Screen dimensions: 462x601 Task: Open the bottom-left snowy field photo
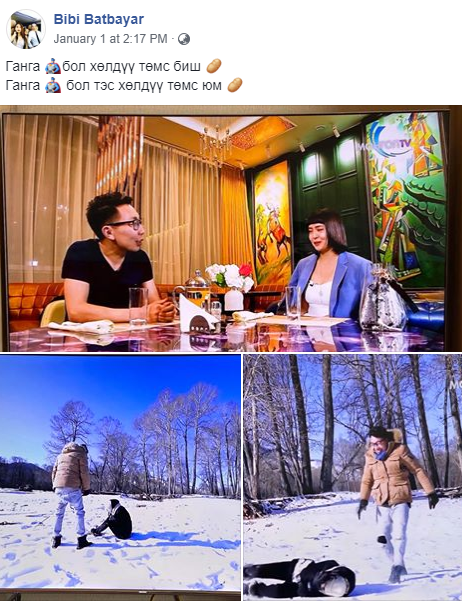120,478
